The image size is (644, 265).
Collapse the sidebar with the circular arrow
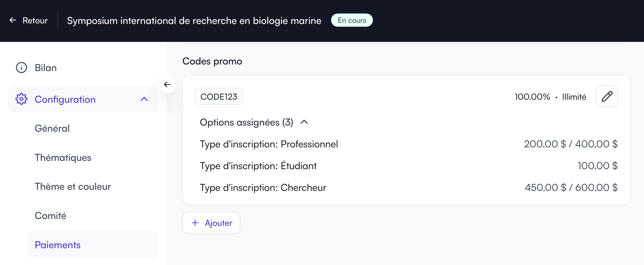tap(167, 84)
